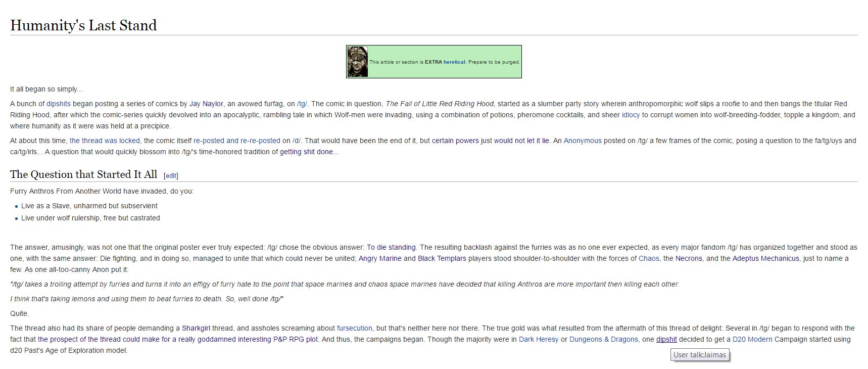Open the Necrons link
Image resolution: width=868 pixels, height=369 pixels.
point(689,258)
